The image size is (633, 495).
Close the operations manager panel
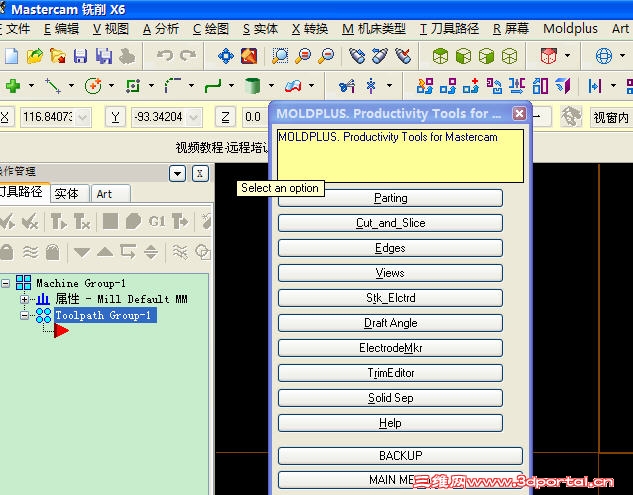tap(200, 174)
